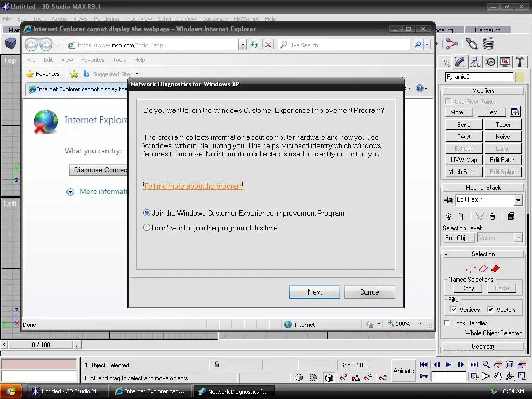Go to the animation end
Screen dimensions: 532x399
474,365
